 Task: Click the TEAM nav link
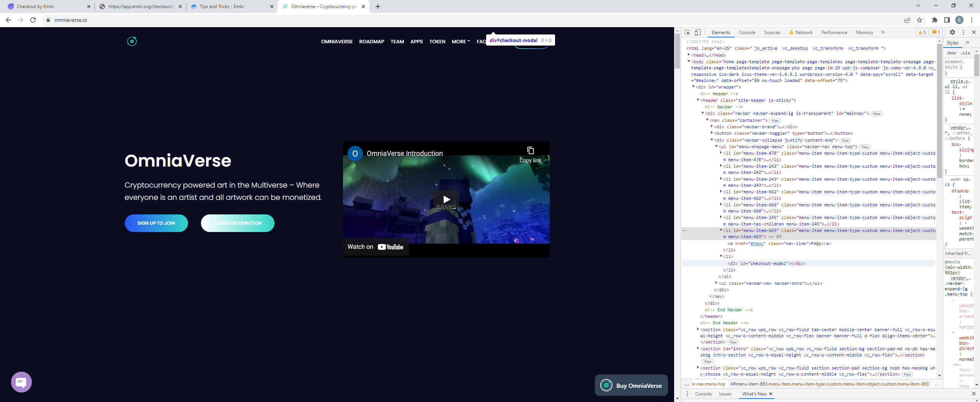pyautogui.click(x=397, y=42)
